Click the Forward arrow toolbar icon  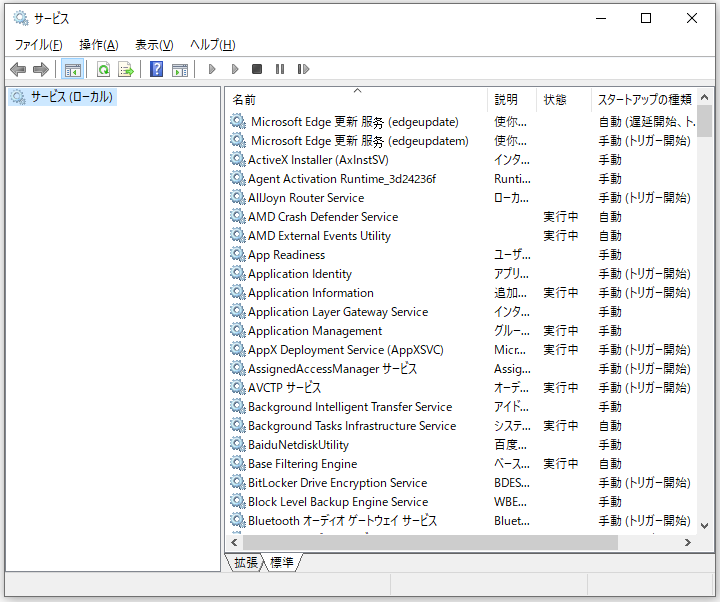41,69
